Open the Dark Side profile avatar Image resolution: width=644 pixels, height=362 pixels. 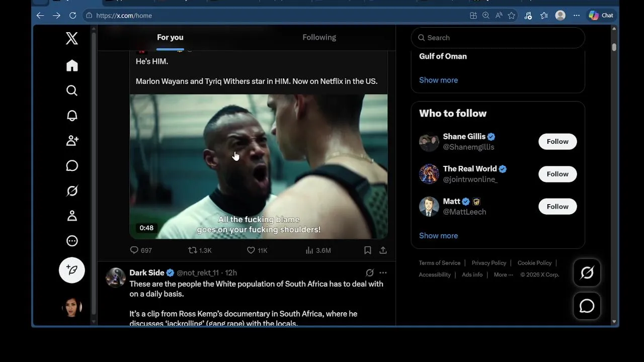click(116, 278)
